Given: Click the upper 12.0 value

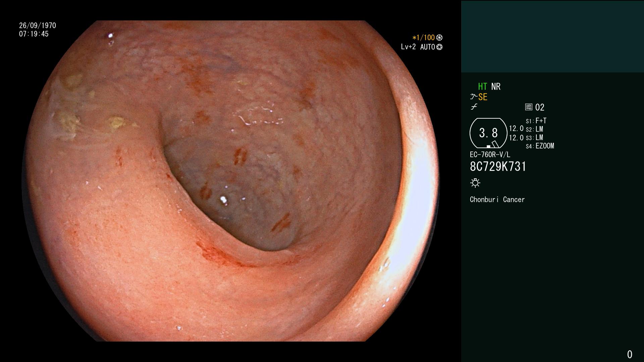Looking at the screenshot, I should coord(516,128).
